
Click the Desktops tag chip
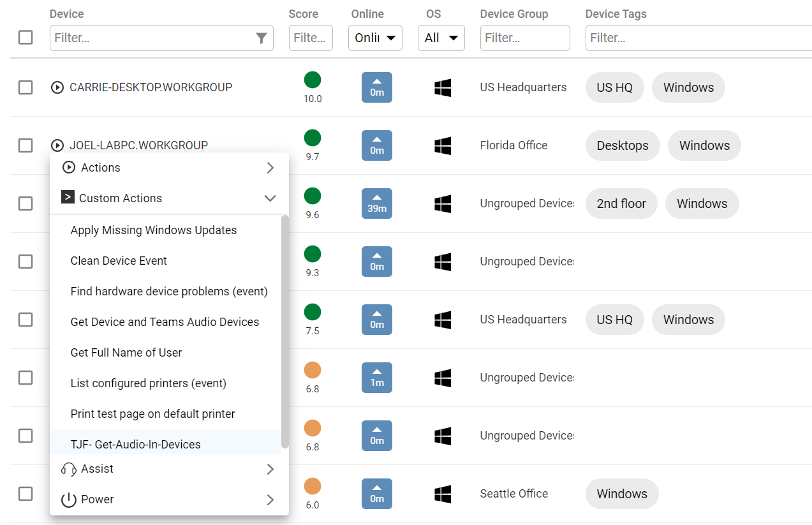(x=623, y=145)
